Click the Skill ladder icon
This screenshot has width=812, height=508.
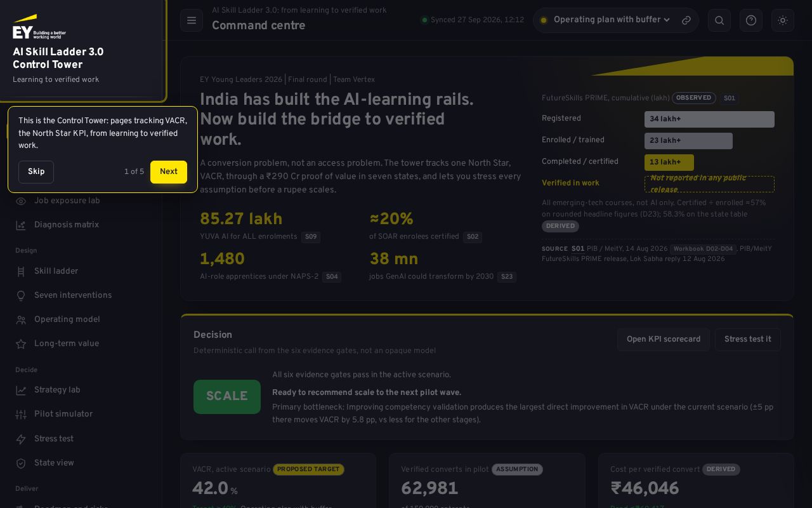tap(21, 272)
